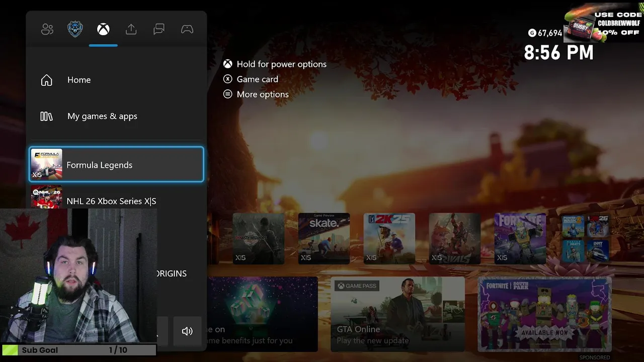This screenshot has height=362, width=644.
Task: Click the Formula Legends cover thumbnail
Action: (46, 164)
